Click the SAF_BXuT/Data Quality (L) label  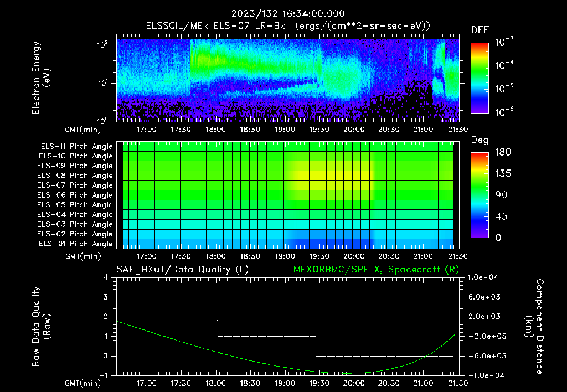[183, 270]
